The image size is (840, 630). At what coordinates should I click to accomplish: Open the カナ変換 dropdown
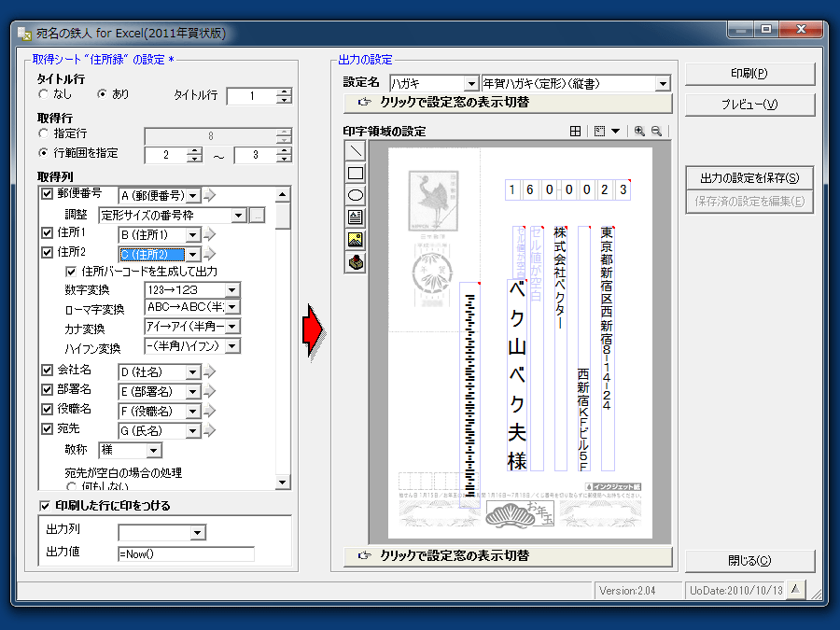coord(232,327)
